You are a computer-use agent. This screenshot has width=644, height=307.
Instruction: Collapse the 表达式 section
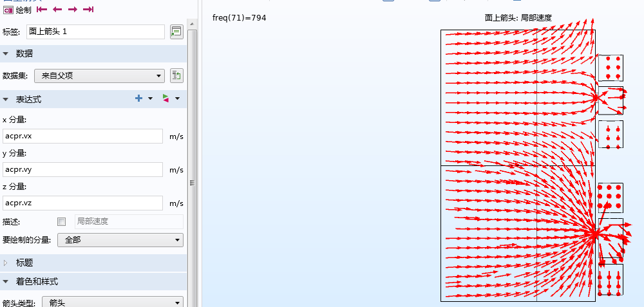(6, 99)
